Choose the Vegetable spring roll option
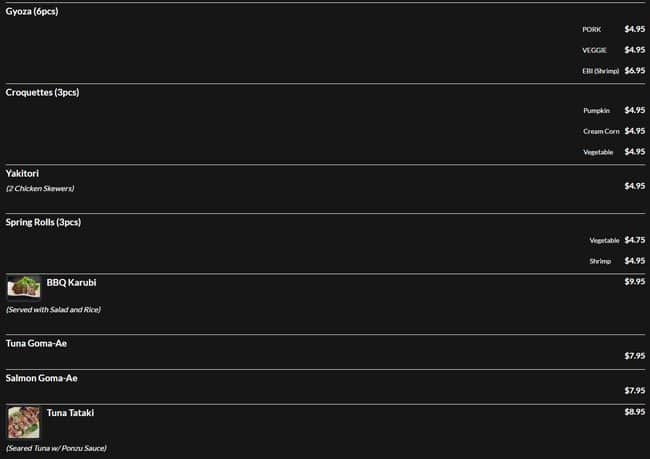The width and height of the screenshot is (650, 459). tap(604, 240)
